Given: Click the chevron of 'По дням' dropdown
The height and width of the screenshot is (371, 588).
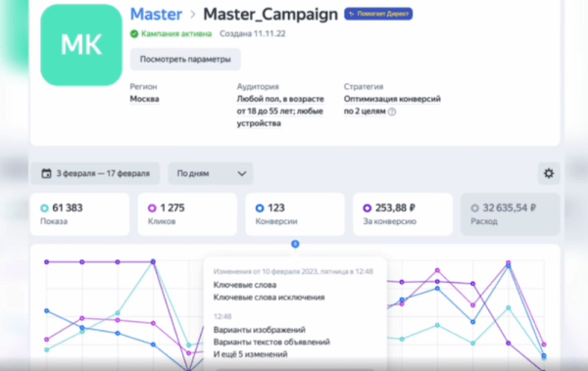Looking at the screenshot, I should pos(242,174).
